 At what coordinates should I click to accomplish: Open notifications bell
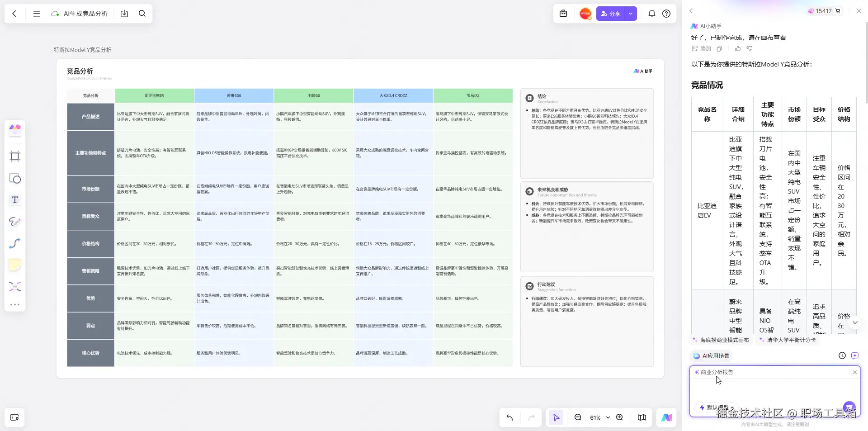pyautogui.click(x=651, y=14)
